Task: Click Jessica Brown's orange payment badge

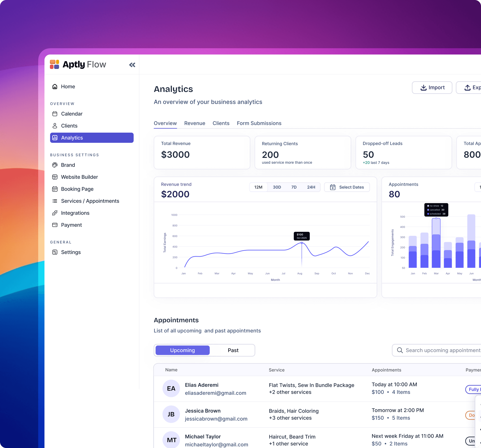Action: tap(470, 415)
